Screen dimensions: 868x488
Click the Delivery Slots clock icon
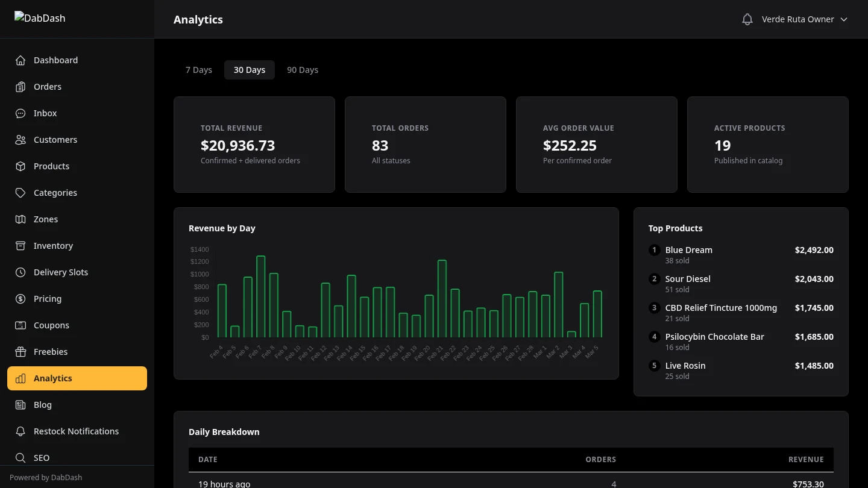[x=20, y=272]
